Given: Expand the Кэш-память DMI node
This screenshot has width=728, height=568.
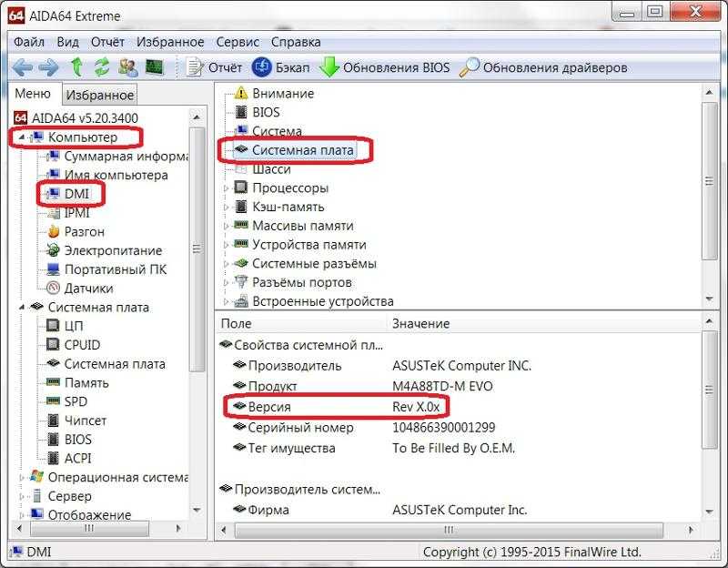Looking at the screenshot, I should (226, 208).
